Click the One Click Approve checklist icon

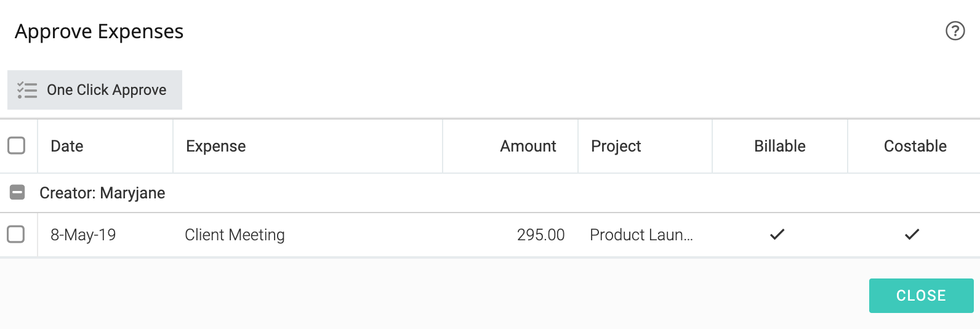pyautogui.click(x=27, y=90)
